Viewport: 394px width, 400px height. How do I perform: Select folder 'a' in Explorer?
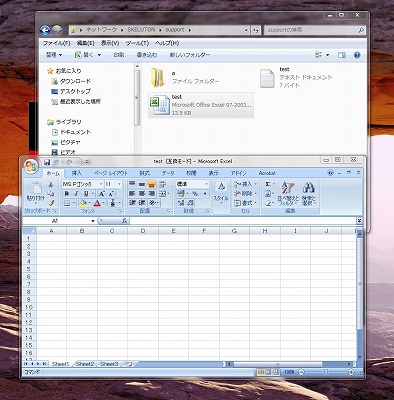(186, 77)
